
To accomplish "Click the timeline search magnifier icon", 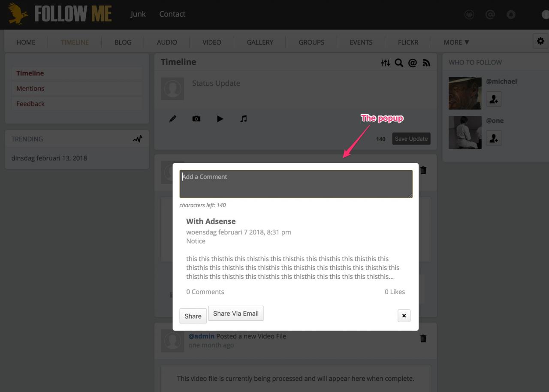I will 399,63.
